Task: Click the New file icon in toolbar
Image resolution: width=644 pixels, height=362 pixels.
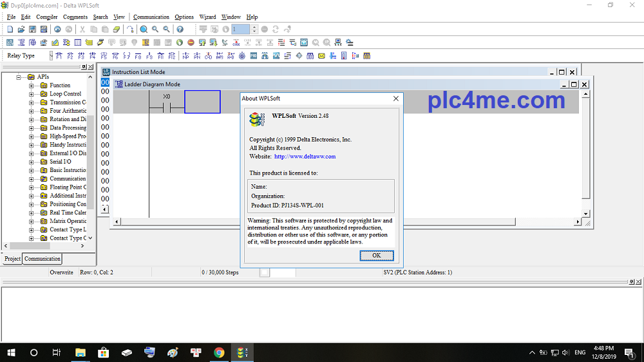Action: coord(10,30)
